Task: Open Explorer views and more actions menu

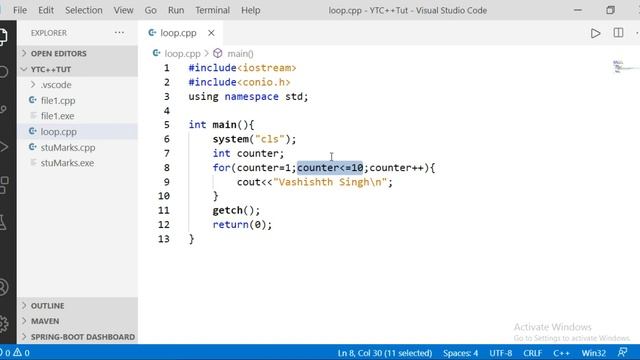Action: tap(119, 33)
